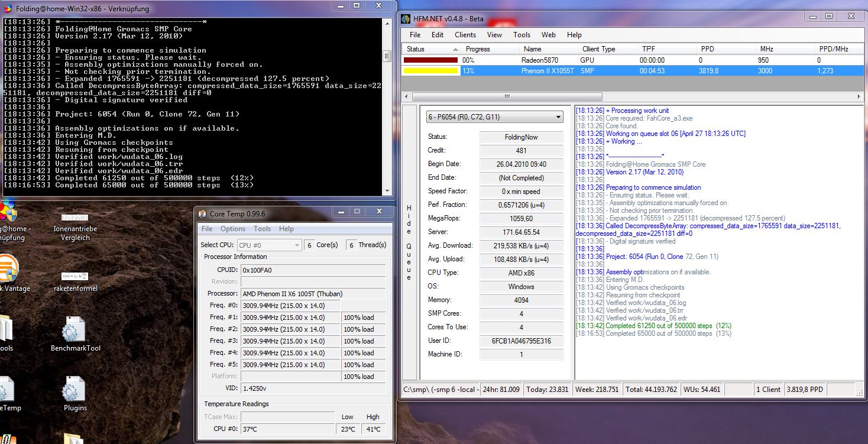Click the Server 171.64.65.54 field
The height and width of the screenshot is (444, 868).
(x=521, y=232)
